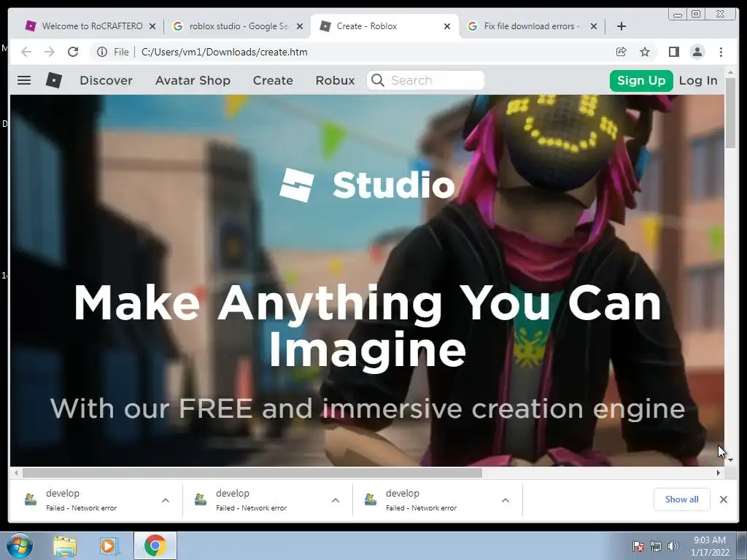The height and width of the screenshot is (560, 747).
Task: Open the Roblox hamburger menu
Action: [x=24, y=80]
